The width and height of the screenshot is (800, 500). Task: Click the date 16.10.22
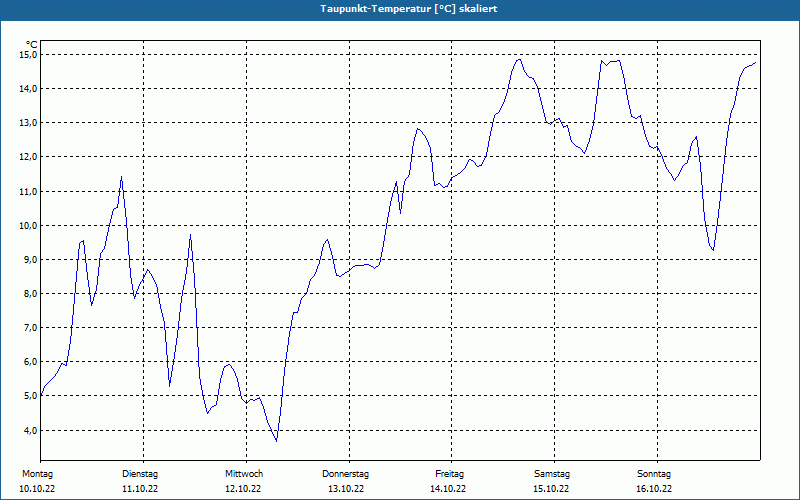(654, 489)
